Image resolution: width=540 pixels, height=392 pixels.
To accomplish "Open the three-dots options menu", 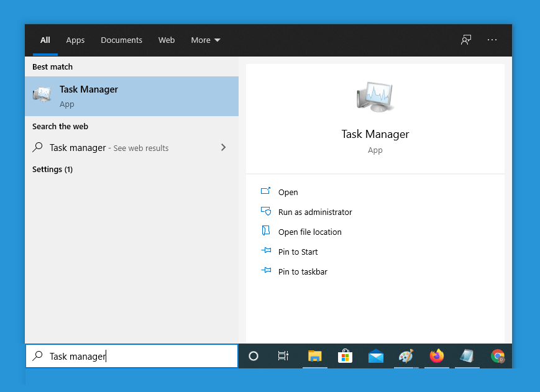I will 492,40.
